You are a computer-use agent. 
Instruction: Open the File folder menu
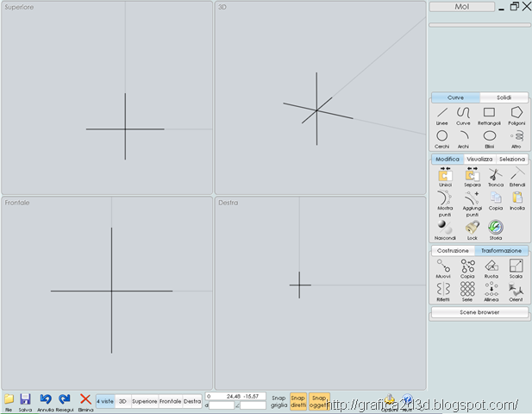point(9,403)
